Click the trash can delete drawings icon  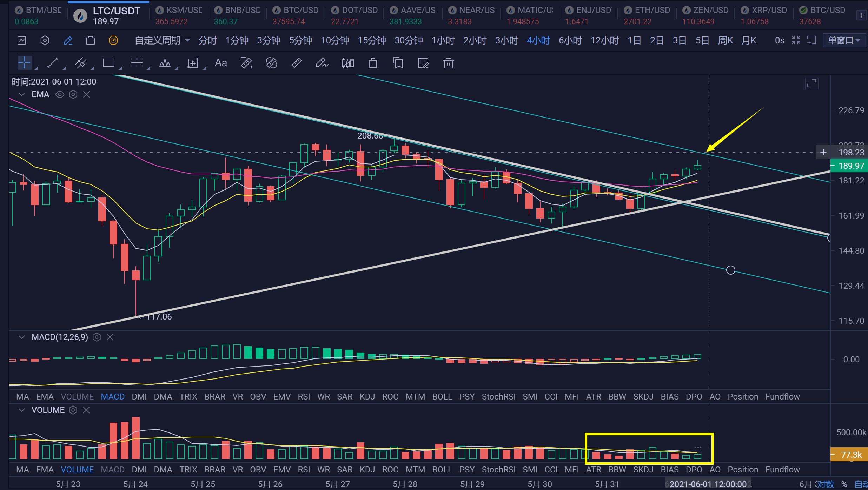click(x=448, y=63)
